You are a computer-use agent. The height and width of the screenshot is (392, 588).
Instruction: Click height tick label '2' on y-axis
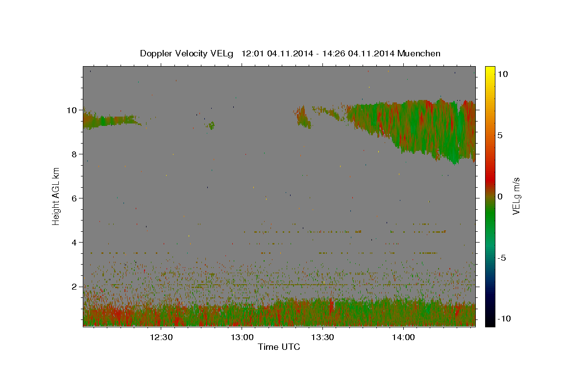74,286
